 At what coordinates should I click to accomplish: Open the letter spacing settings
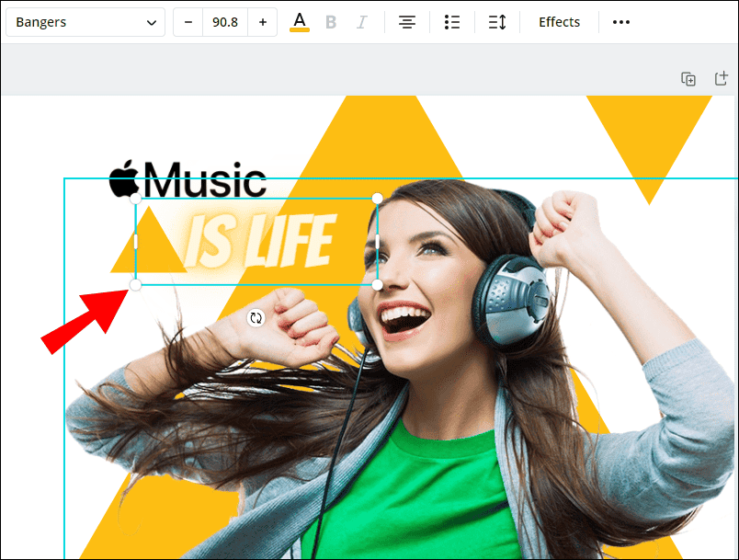pos(497,21)
